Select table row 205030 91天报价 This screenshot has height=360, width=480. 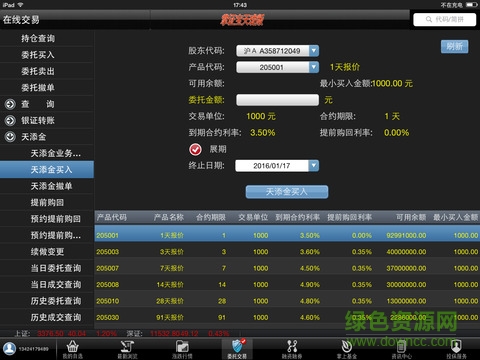pos(287,317)
